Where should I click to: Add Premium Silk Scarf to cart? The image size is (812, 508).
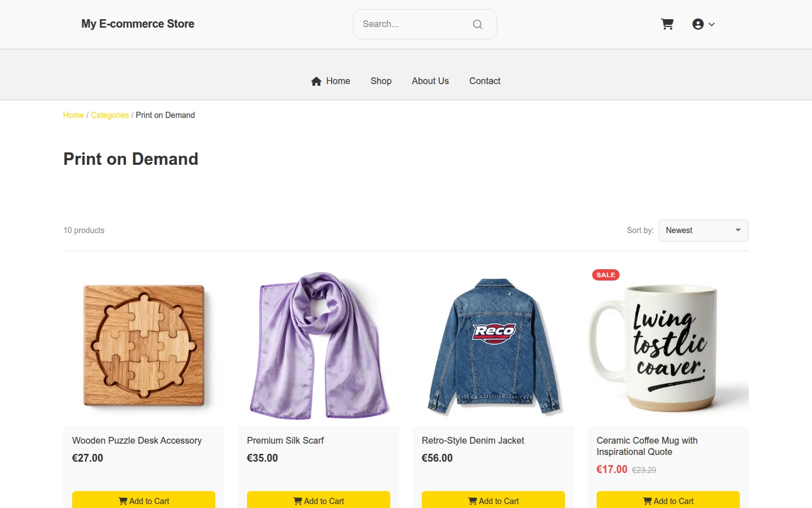coord(319,500)
